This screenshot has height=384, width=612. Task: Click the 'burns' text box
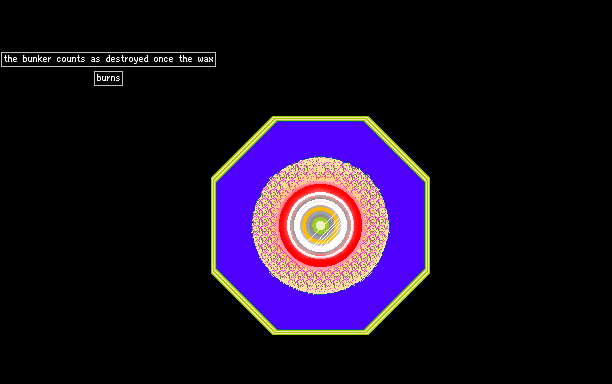click(x=109, y=78)
